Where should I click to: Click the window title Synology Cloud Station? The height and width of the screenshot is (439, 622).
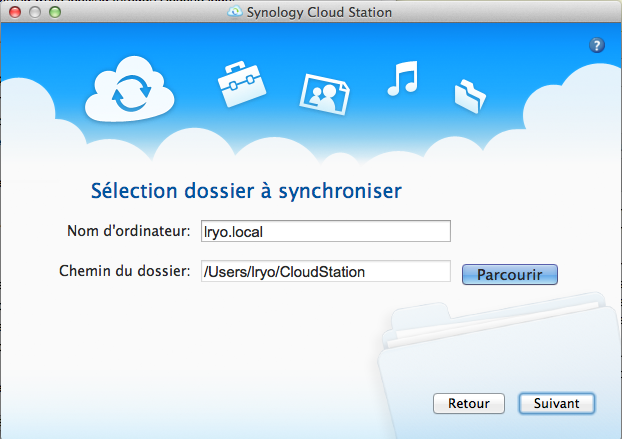click(319, 12)
